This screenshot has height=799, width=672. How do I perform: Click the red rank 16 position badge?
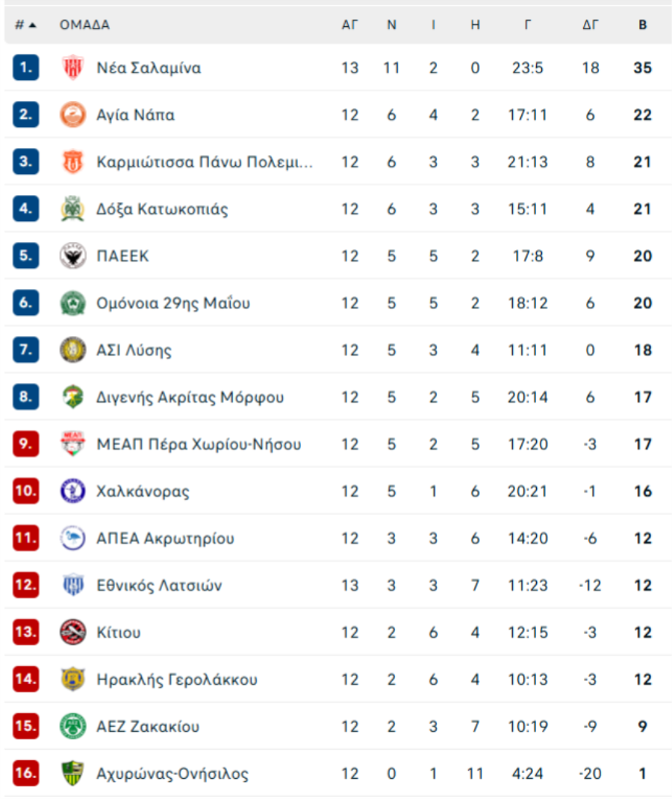[x=25, y=774]
